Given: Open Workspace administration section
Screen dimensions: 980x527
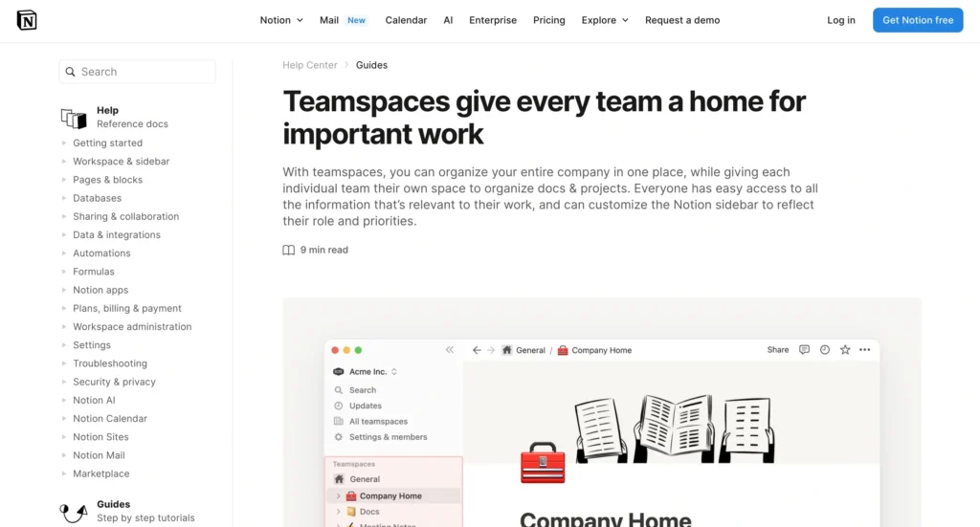Looking at the screenshot, I should click(x=132, y=326).
